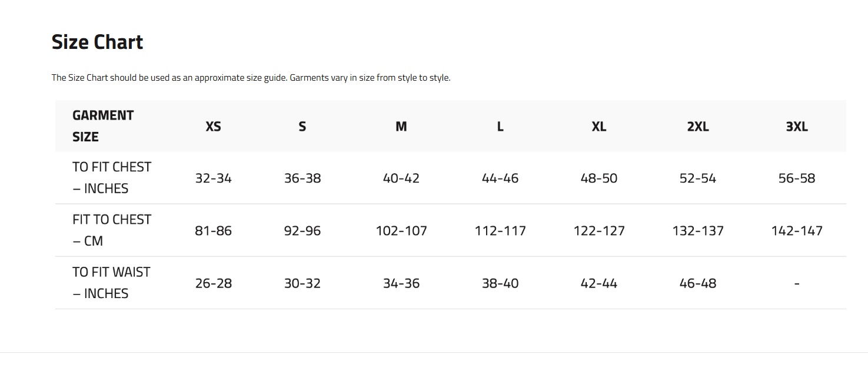868x367 pixels.
Task: Click the TO FIT WAIST – INCHES row label
Action: [x=111, y=283]
